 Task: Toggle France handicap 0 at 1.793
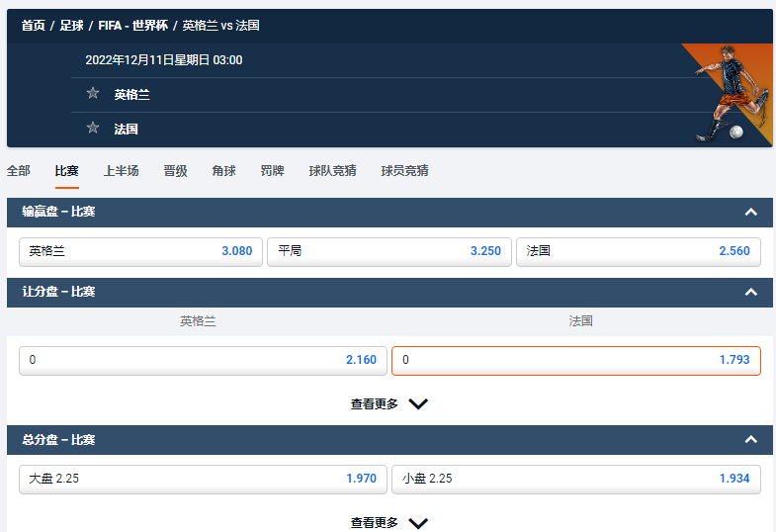click(x=575, y=360)
